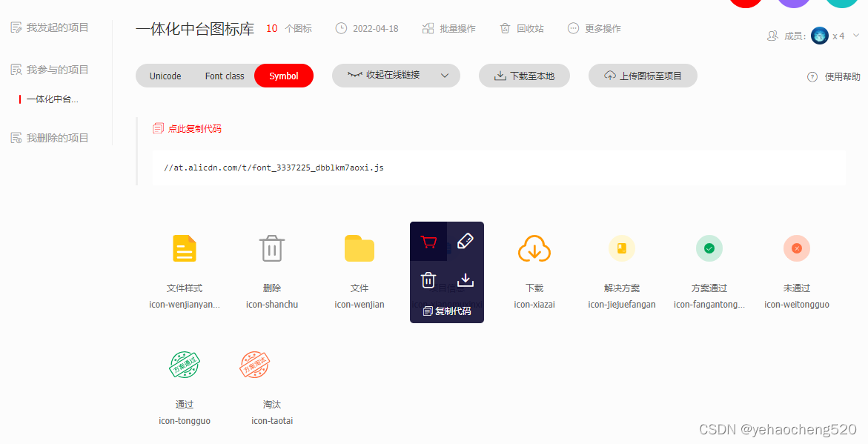
Task: Click the icon-wenjian folder icon
Action: 359,248
